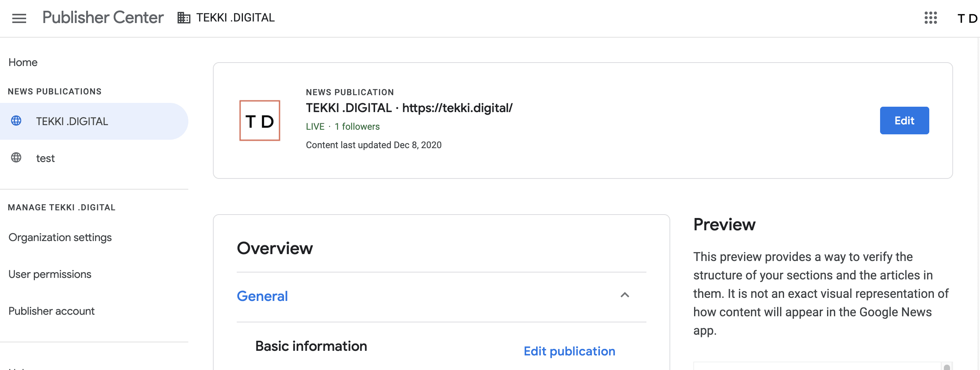Click the LIVE status label
The width and height of the screenshot is (980, 370).
coord(315,127)
